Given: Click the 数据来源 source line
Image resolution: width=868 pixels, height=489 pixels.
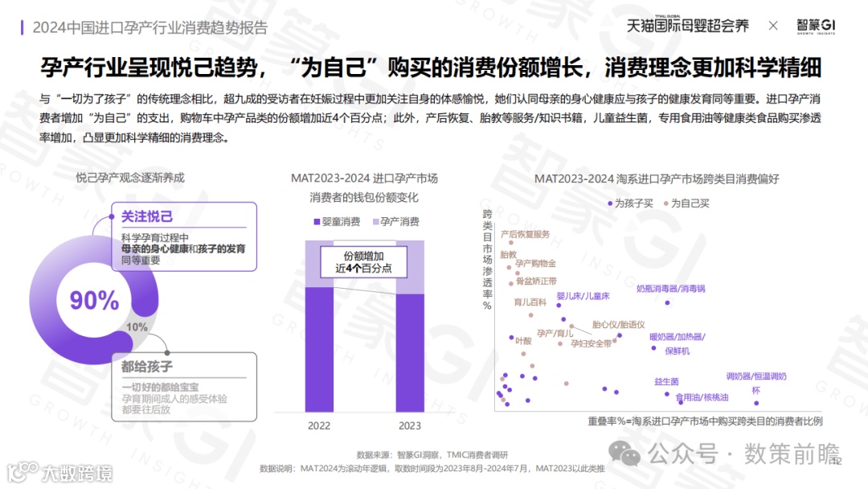Looking at the screenshot, I should pos(432,455).
